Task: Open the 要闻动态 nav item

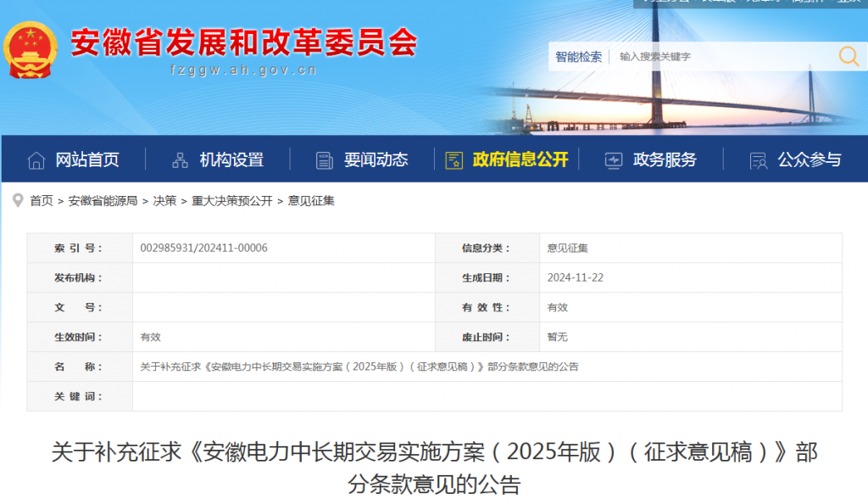Action: click(x=376, y=160)
